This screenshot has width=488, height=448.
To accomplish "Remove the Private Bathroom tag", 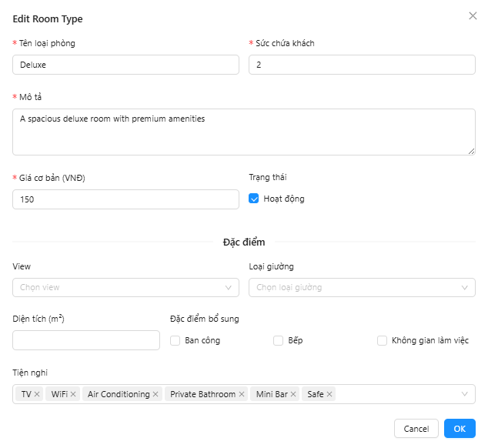I will [x=242, y=394].
